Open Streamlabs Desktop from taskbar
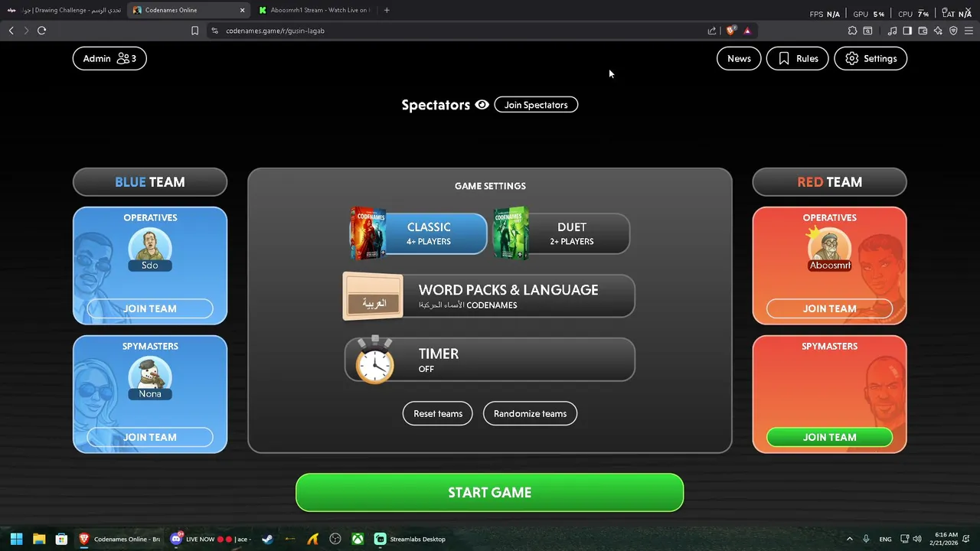The height and width of the screenshot is (551, 980). 410,539
